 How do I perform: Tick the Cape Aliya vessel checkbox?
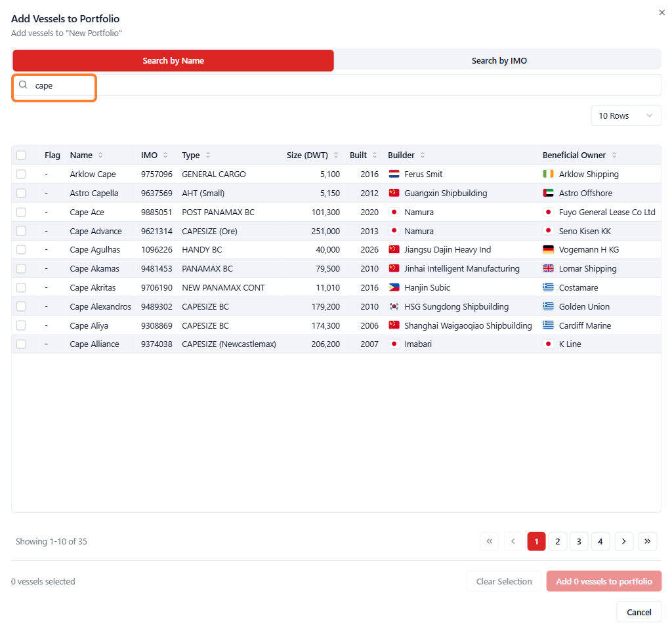point(21,325)
